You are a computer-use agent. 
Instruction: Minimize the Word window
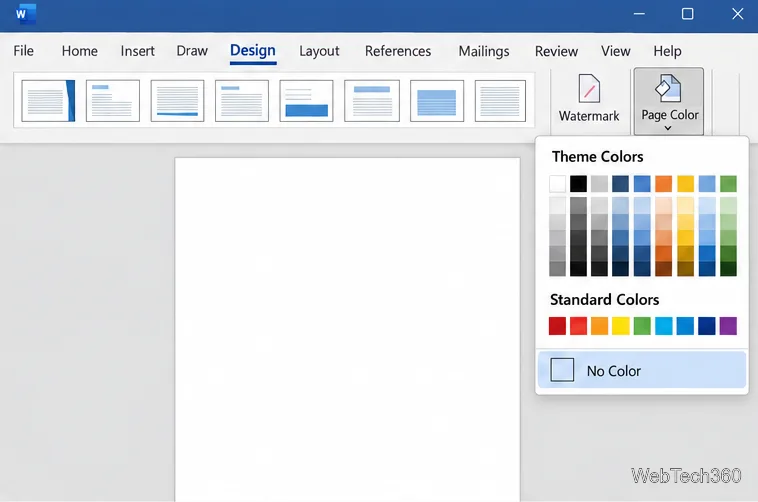[639, 14]
